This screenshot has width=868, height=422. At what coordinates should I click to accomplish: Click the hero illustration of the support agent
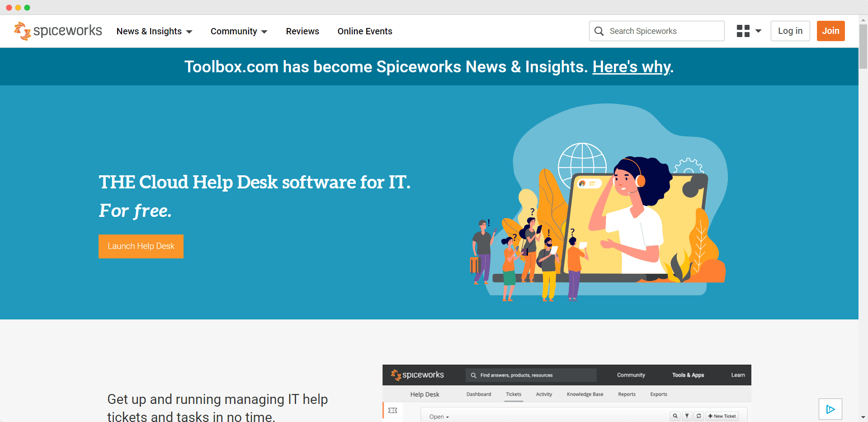599,202
